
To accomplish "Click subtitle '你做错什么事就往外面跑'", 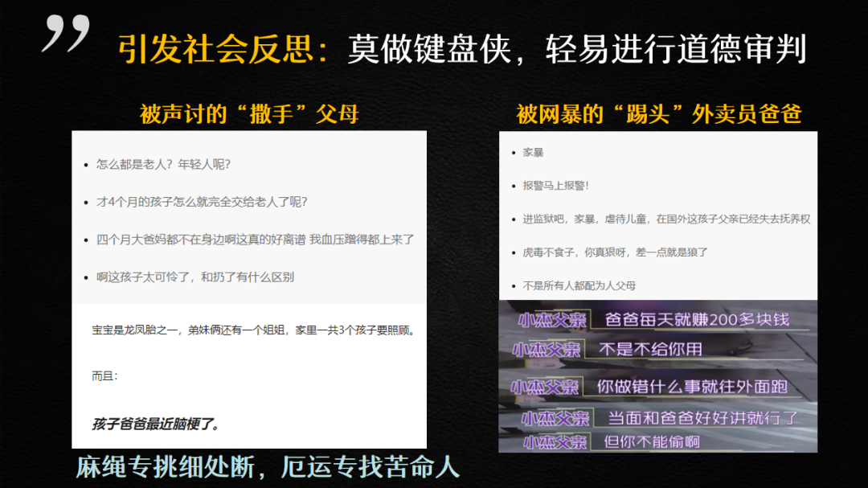I will click(x=692, y=387).
